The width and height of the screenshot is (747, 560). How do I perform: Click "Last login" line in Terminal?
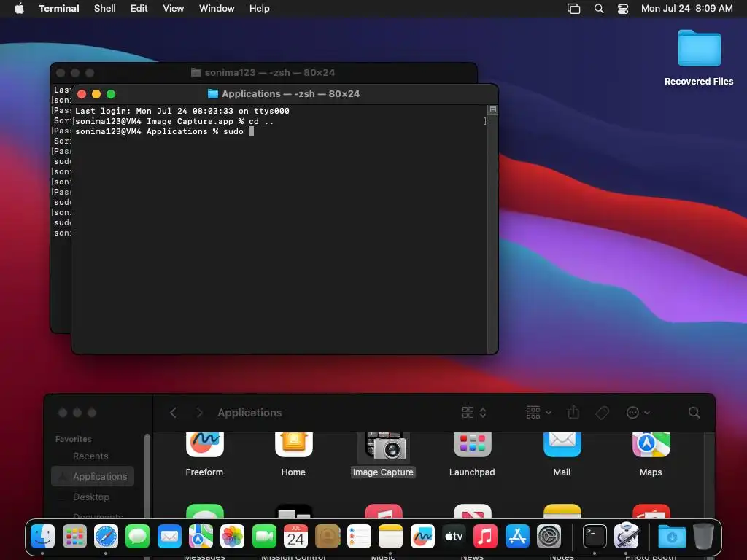point(182,111)
